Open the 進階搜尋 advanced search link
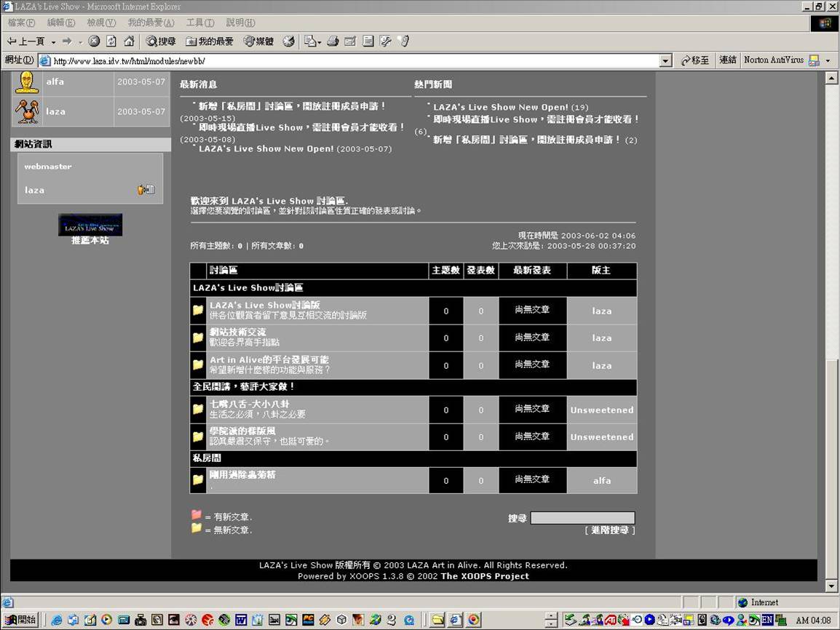This screenshot has width=840, height=630. pyautogui.click(x=610, y=530)
